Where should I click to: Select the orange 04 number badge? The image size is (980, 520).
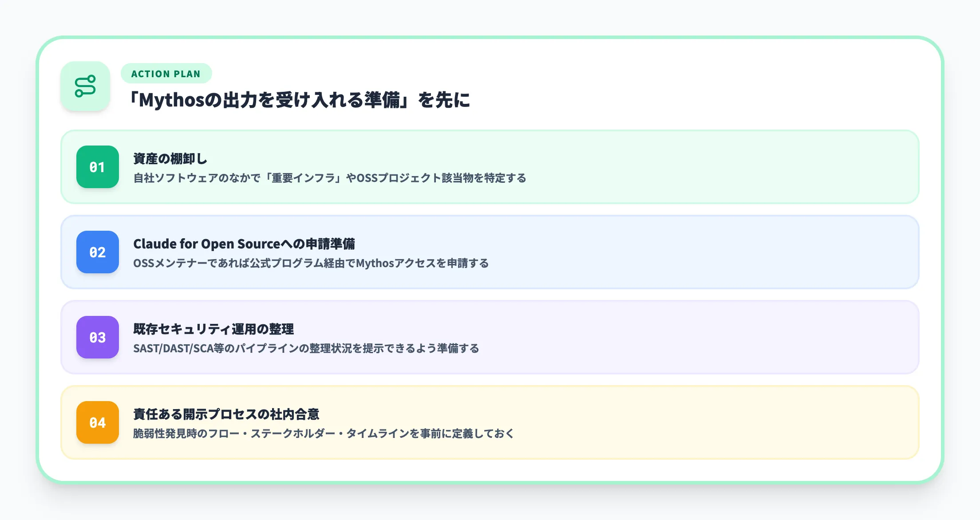pos(97,422)
